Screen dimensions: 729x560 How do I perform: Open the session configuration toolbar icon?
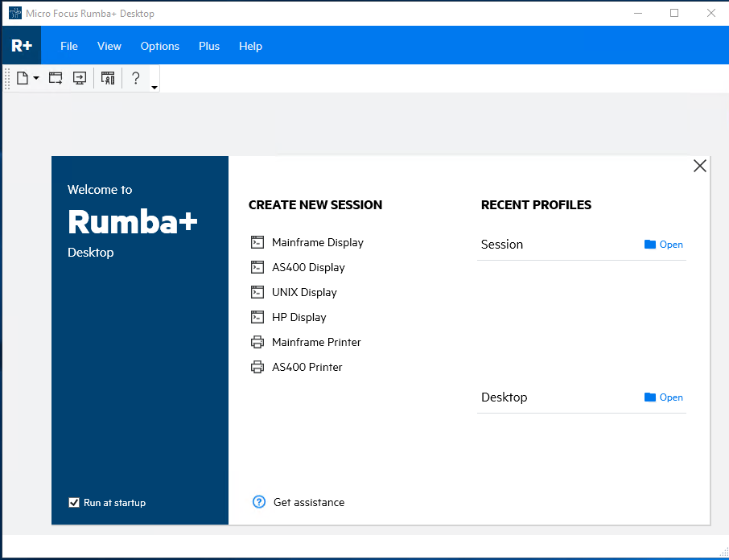pyautogui.click(x=108, y=77)
